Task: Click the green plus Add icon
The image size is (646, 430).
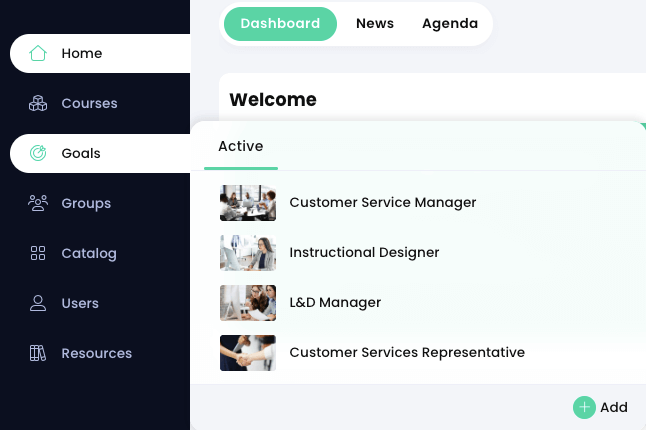Action: [584, 407]
